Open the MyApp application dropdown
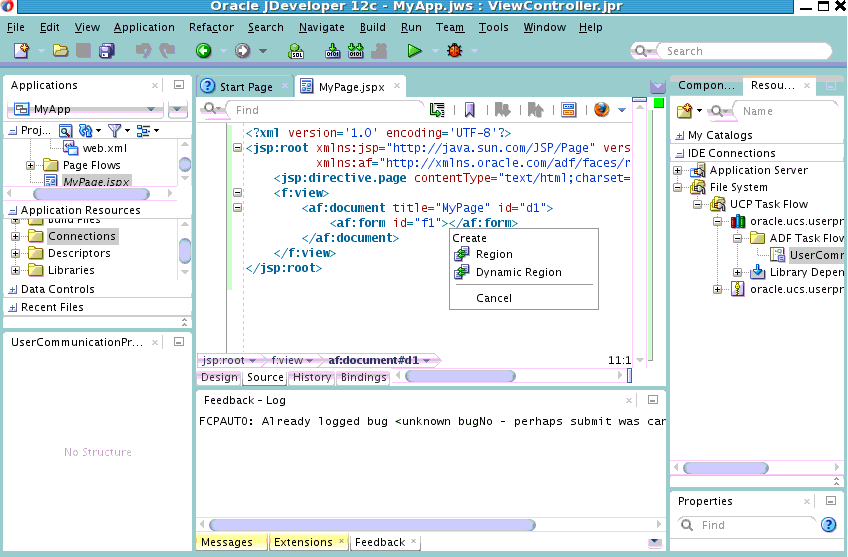The image size is (848, 557). point(152,109)
